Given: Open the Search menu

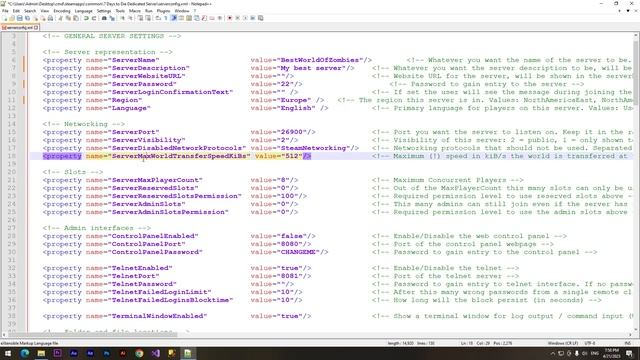Looking at the screenshot, I should pos(30,11).
